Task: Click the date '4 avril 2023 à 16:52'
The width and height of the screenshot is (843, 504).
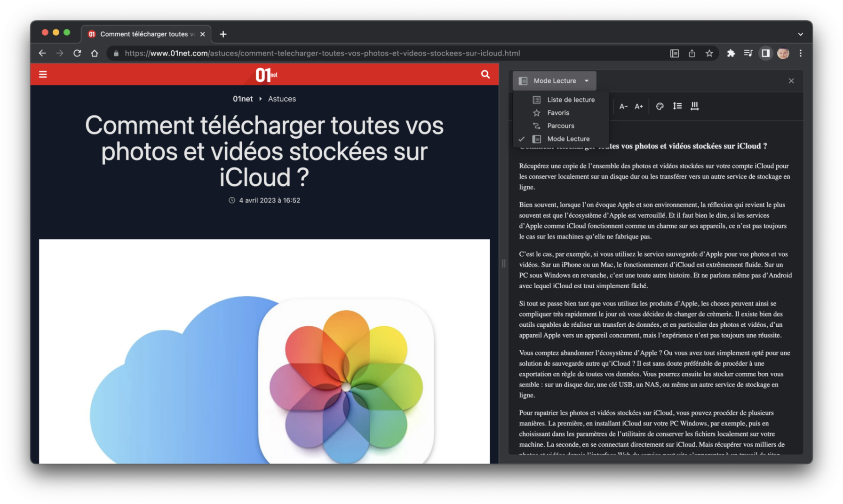Action: 269,200
